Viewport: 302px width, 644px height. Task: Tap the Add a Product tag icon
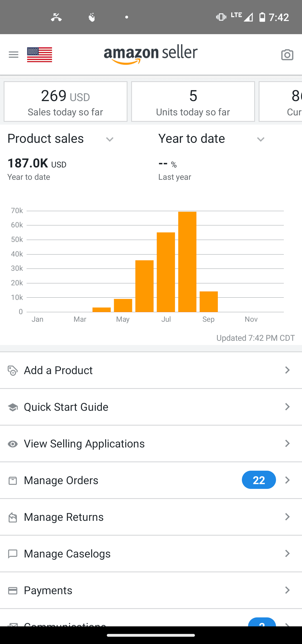(13, 370)
